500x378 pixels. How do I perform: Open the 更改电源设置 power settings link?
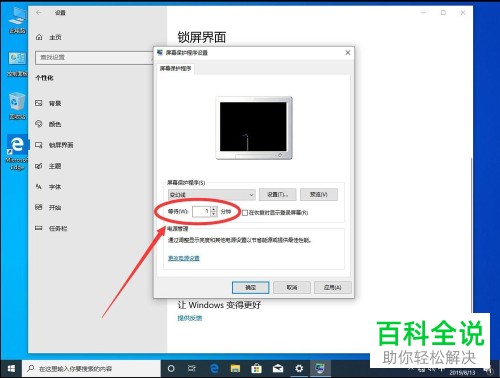pos(184,258)
